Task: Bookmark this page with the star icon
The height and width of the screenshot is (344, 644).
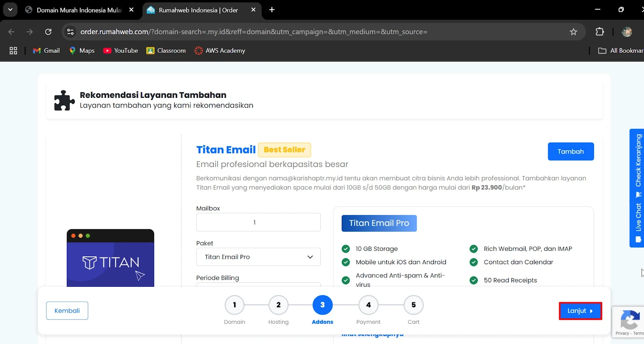Action: point(574,32)
